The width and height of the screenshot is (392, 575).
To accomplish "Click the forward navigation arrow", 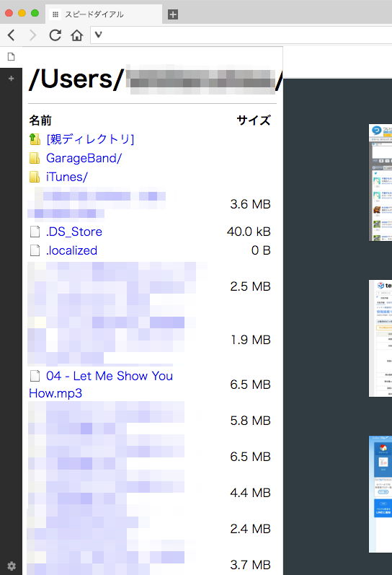I will point(32,35).
